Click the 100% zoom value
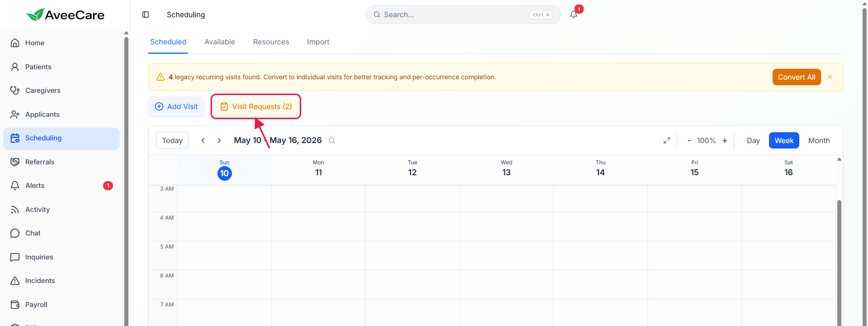868x326 pixels. 706,140
